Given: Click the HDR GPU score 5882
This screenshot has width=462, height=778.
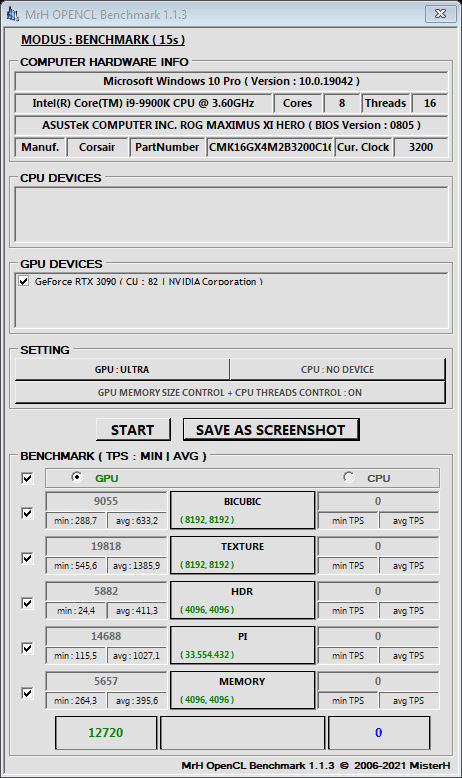Looking at the screenshot, I should (106, 591).
